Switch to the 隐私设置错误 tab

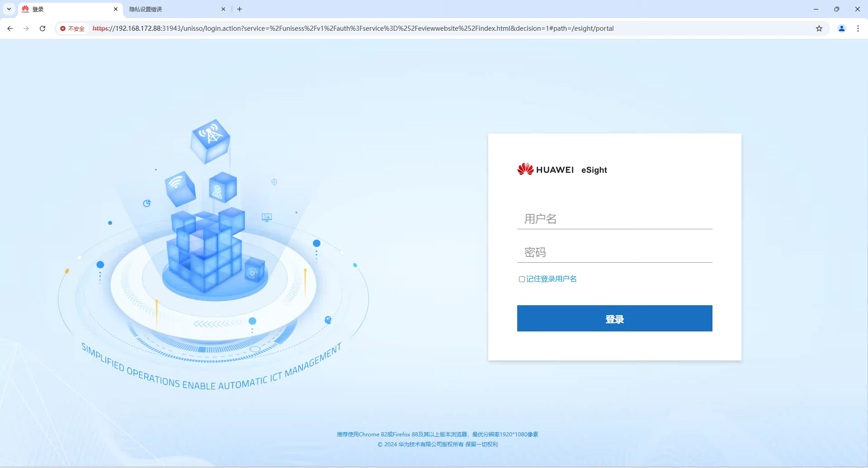point(172,9)
